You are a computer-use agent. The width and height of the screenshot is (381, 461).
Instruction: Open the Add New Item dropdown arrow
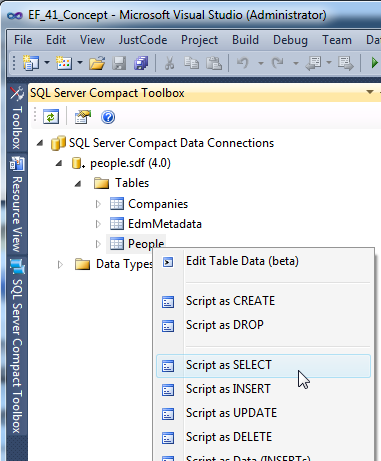pos(80,62)
